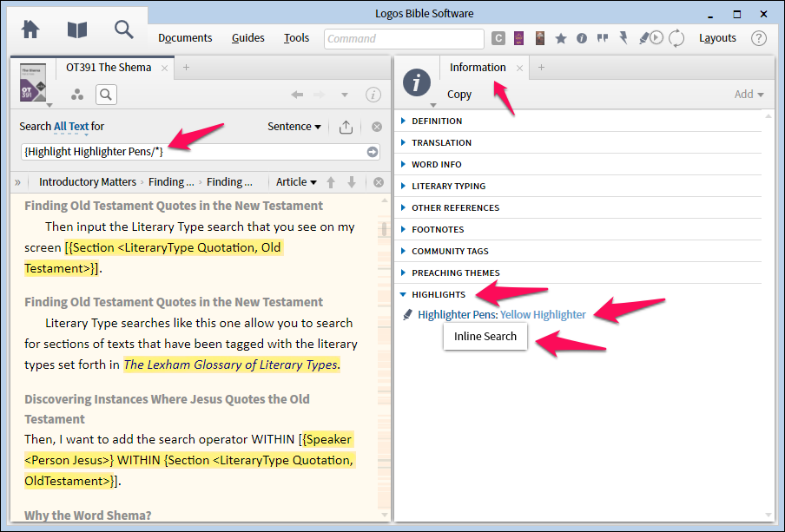The width and height of the screenshot is (785, 532).
Task: Click the Introductory Matters breadcrumb
Action: (x=88, y=182)
